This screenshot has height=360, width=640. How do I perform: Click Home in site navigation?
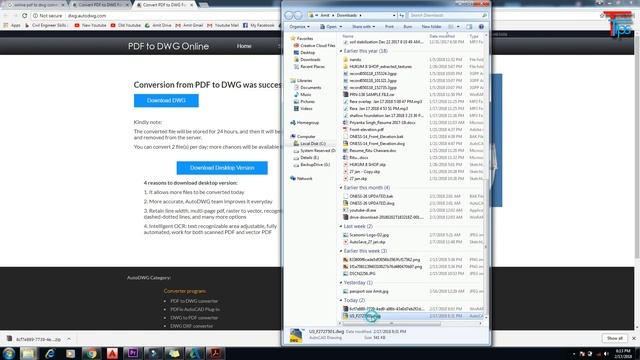244,46
